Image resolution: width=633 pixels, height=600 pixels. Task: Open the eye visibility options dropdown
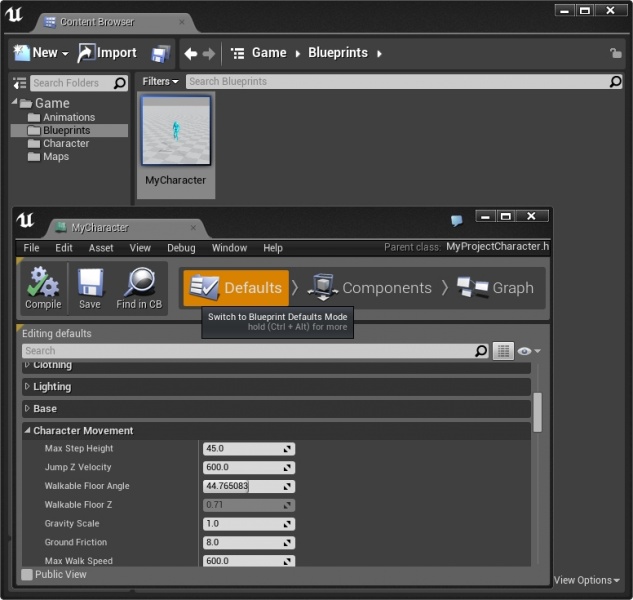(x=528, y=351)
